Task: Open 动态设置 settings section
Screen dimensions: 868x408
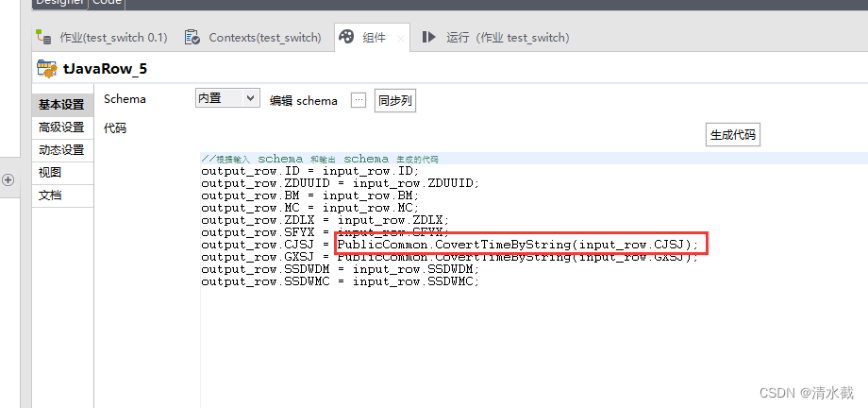Action: point(61,149)
